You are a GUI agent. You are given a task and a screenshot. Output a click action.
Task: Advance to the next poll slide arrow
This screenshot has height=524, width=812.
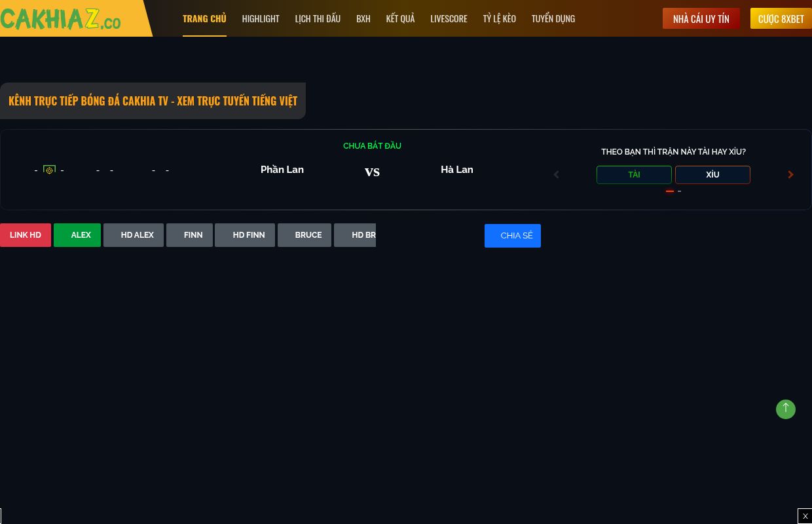pyautogui.click(x=790, y=175)
